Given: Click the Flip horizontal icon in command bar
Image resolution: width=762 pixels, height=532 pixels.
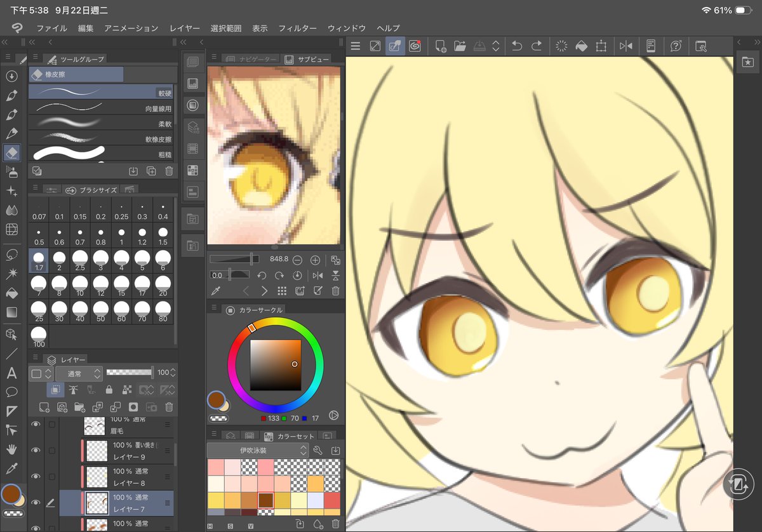Looking at the screenshot, I should click(625, 46).
